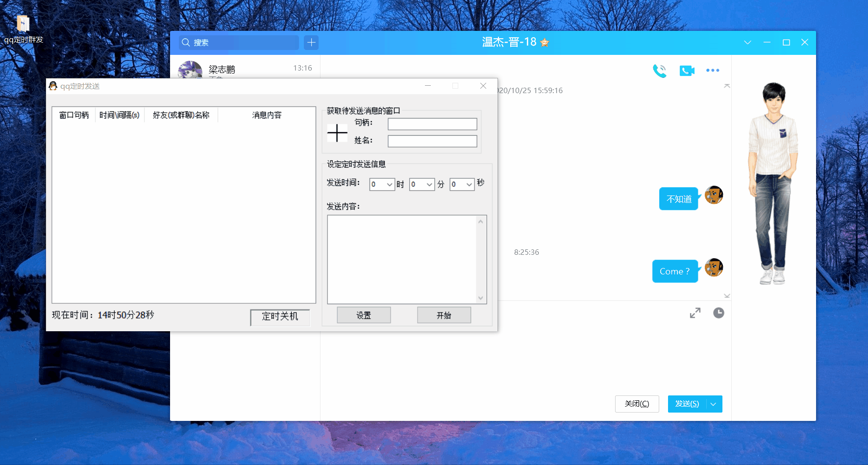Open the QQ title bar dropdown chevron
This screenshot has width=868, height=465.
click(x=747, y=43)
